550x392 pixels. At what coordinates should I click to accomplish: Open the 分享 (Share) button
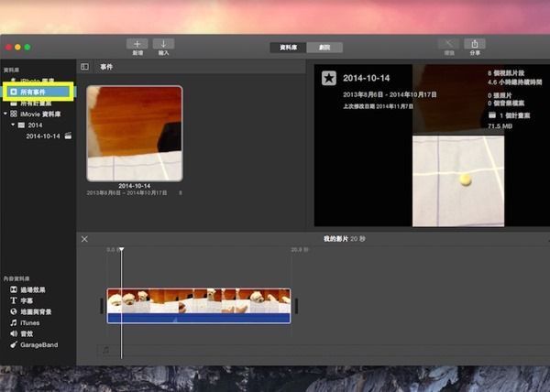point(475,44)
